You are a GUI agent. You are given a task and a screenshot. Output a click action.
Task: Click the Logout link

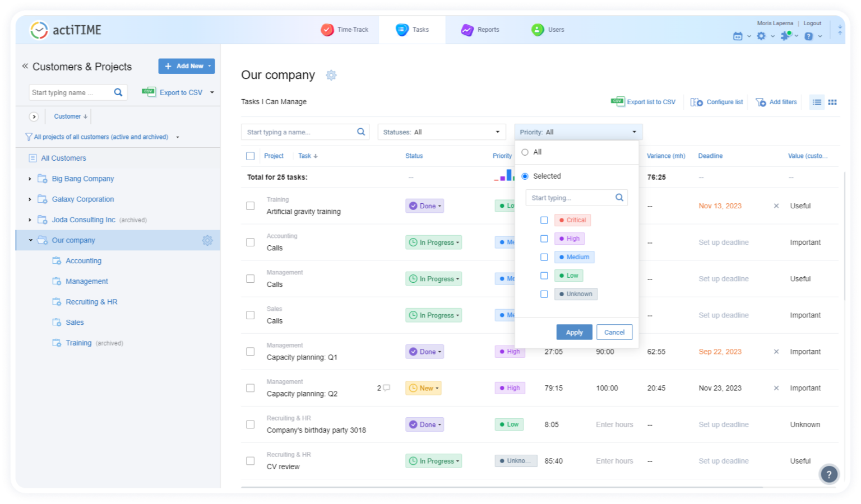[x=812, y=23]
